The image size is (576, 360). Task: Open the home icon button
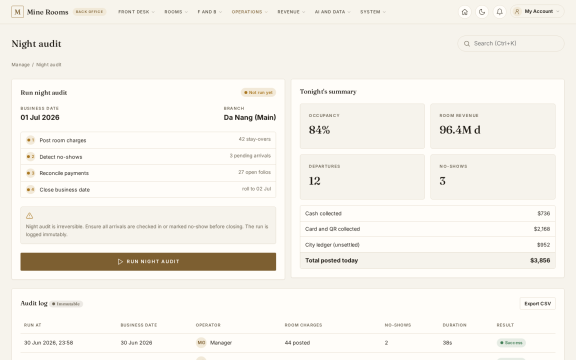point(465,12)
